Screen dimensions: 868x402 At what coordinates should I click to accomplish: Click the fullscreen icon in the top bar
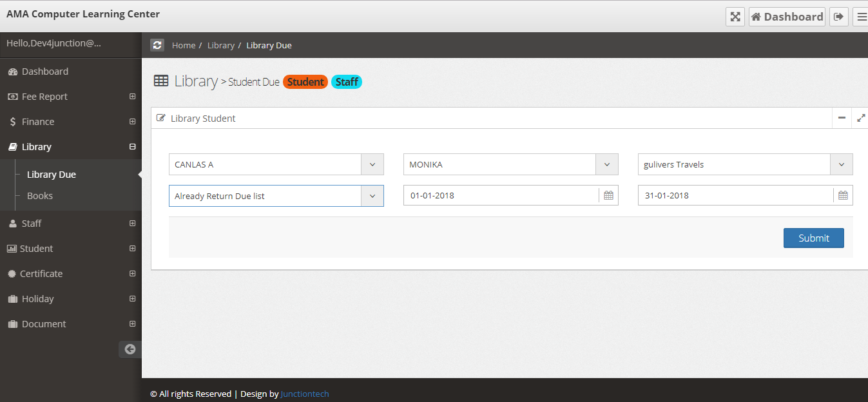coord(735,17)
